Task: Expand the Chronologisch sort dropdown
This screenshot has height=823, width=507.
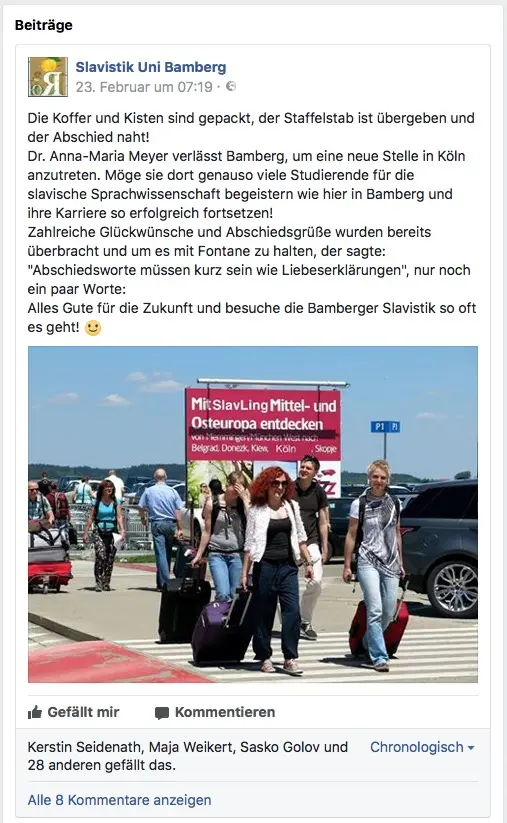Action: [422, 747]
